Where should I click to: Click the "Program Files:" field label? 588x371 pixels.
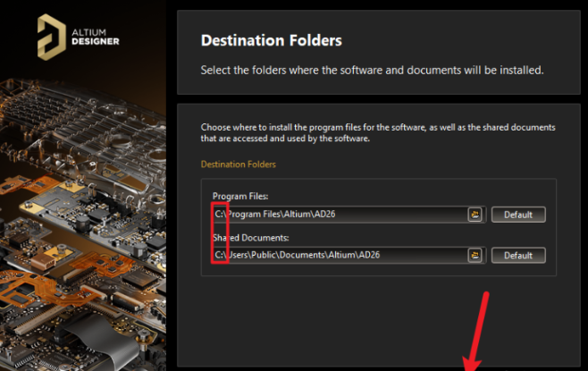point(240,196)
